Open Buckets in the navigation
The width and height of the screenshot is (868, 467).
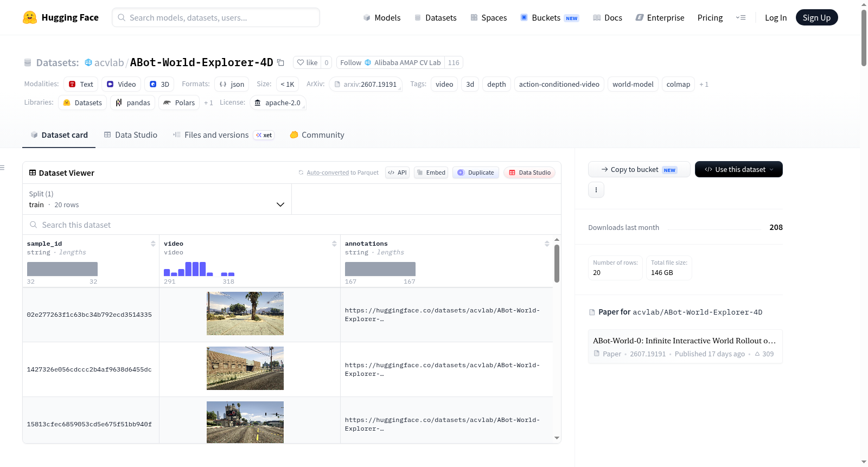point(550,17)
